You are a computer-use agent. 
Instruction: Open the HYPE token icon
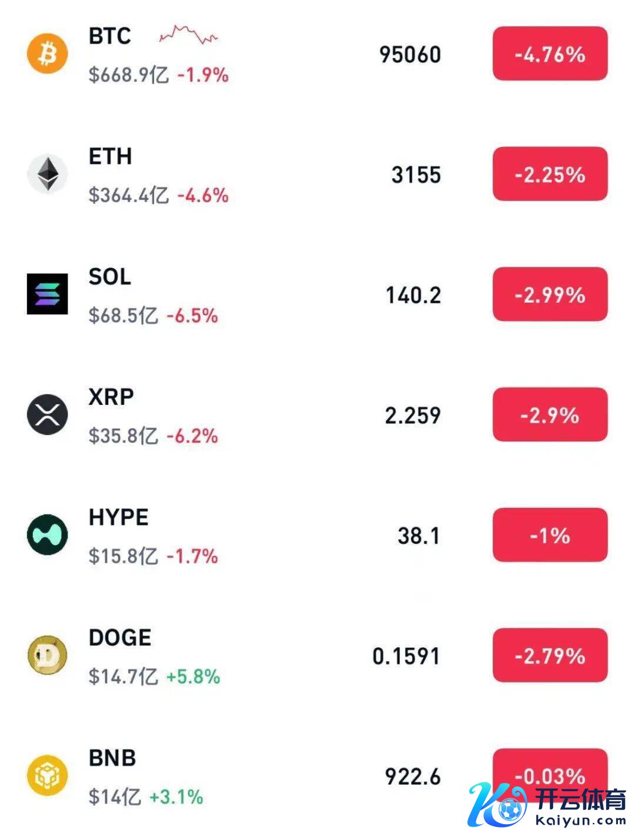click(x=48, y=535)
